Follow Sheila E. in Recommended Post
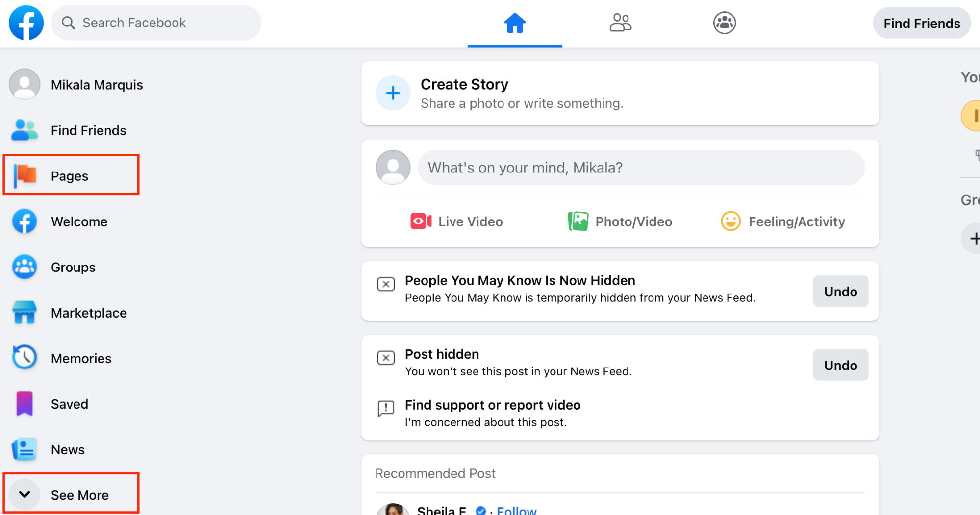Image resolution: width=980 pixels, height=515 pixels. click(x=517, y=510)
